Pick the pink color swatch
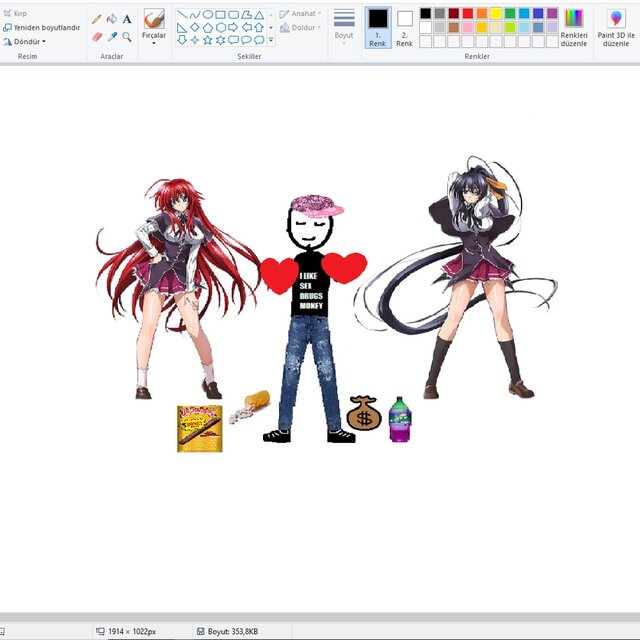Image resolution: width=640 pixels, height=640 pixels. [x=468, y=27]
